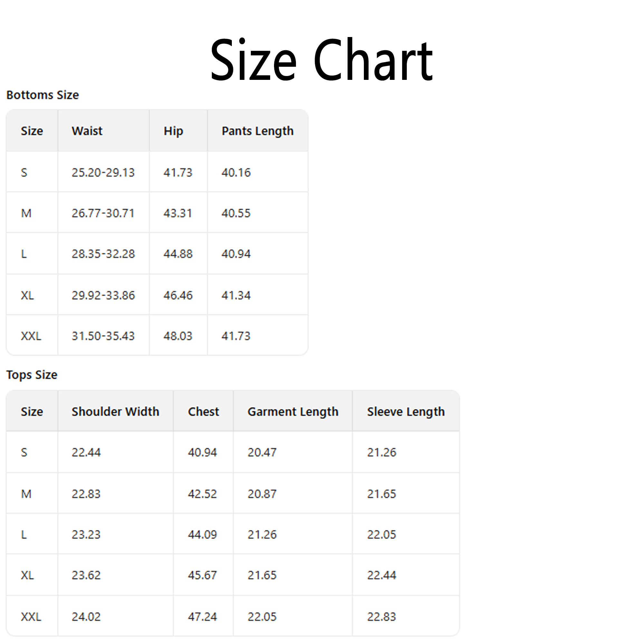
Task: Select the L row in Tops table
Action: point(24,534)
